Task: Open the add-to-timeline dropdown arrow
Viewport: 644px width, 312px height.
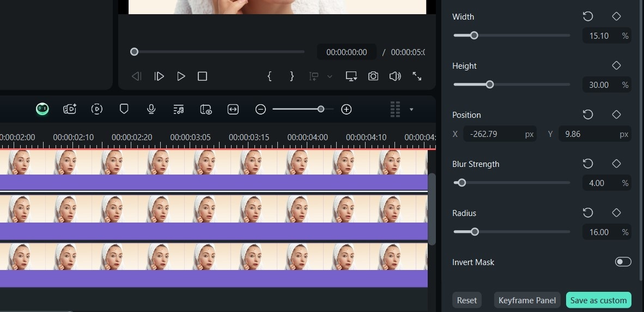Action: [330, 76]
